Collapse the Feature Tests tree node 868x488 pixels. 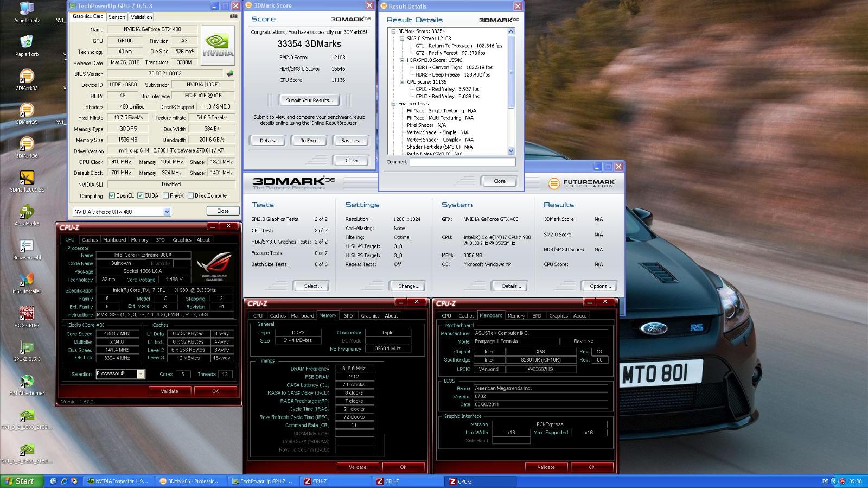(x=393, y=104)
